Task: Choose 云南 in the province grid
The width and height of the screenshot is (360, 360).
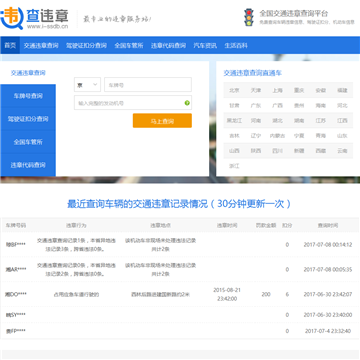Action: pos(342,151)
